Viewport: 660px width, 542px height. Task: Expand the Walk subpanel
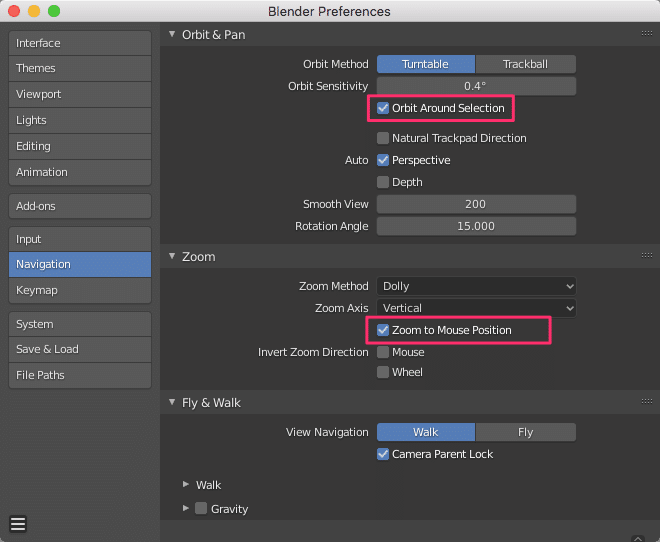pyautogui.click(x=186, y=484)
